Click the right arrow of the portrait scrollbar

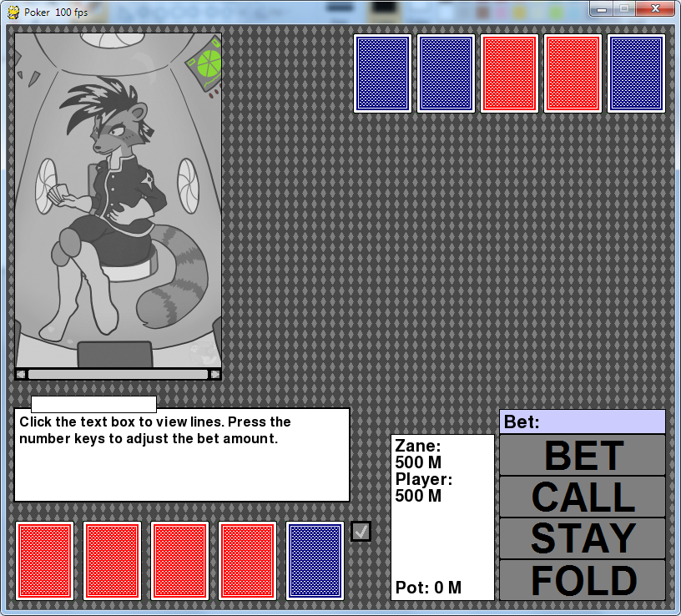pyautogui.click(x=215, y=374)
